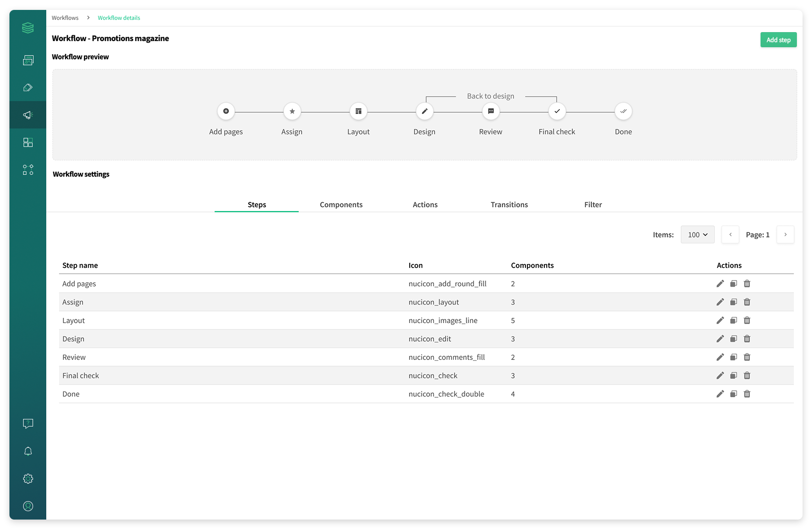
Task: Switch to the Transitions tab
Action: click(x=509, y=205)
